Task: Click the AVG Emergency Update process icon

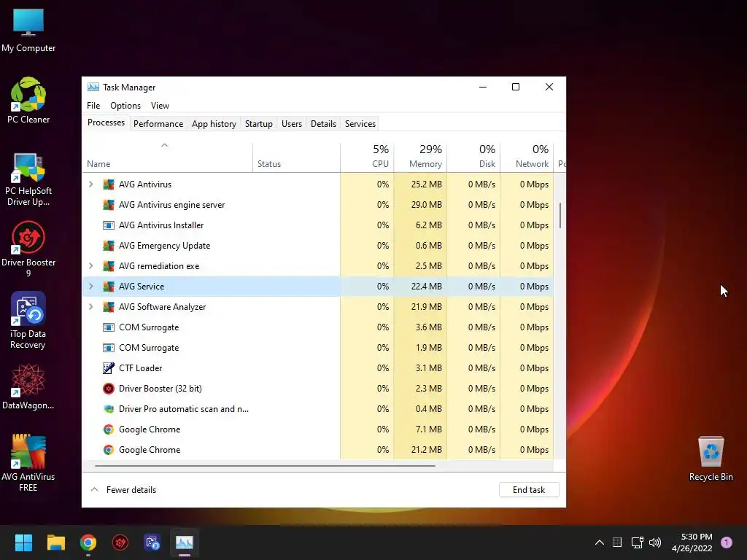Action: [109, 246]
